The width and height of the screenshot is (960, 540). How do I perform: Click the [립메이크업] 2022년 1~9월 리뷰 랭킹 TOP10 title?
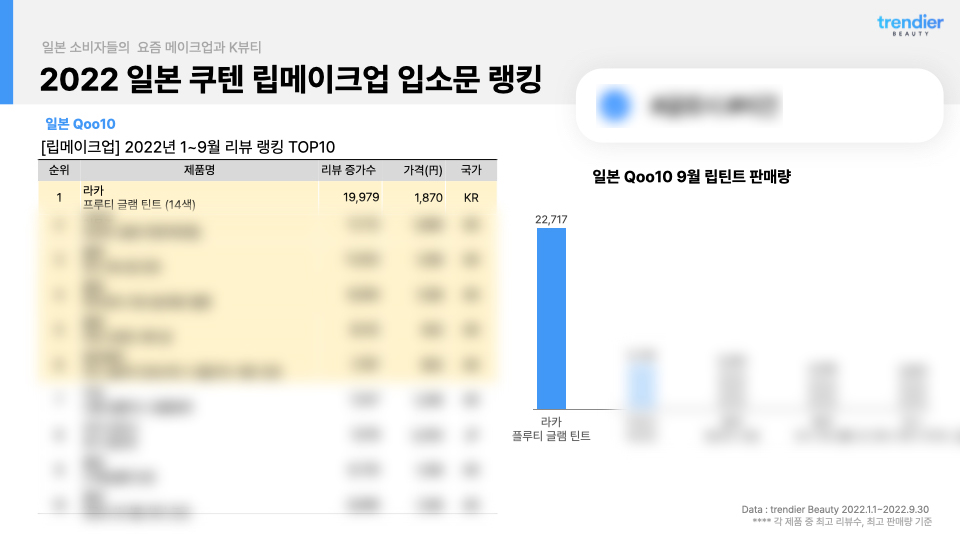(x=188, y=148)
